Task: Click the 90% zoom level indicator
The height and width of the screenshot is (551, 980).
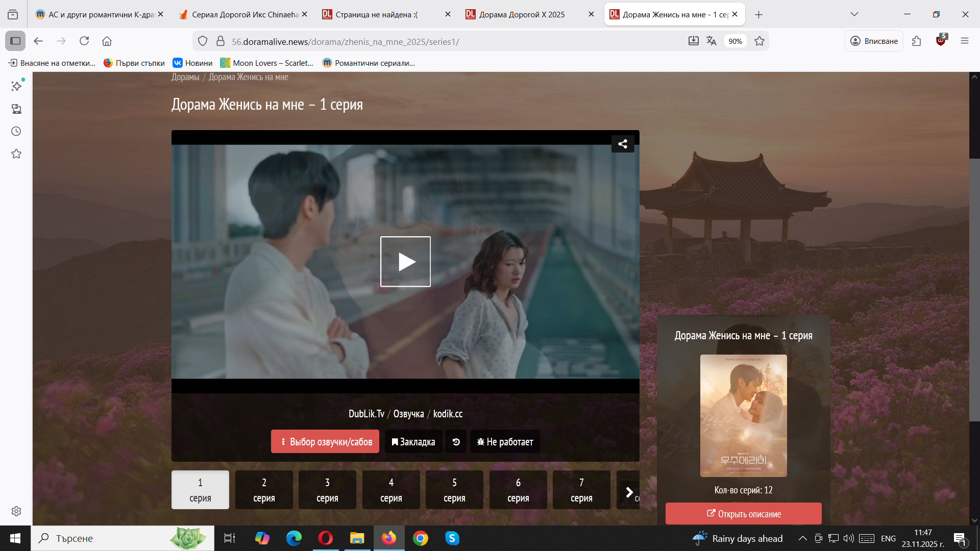Action: pyautogui.click(x=735, y=41)
